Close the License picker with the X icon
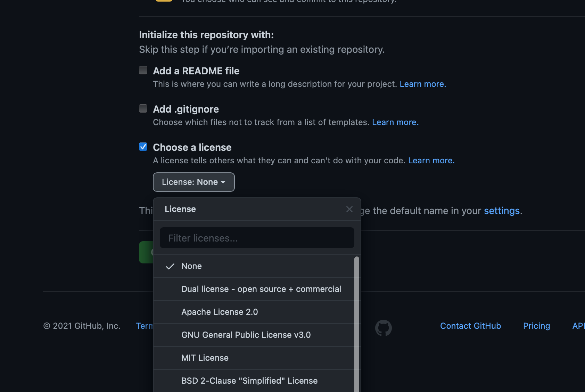The width and height of the screenshot is (585, 392). (x=349, y=209)
